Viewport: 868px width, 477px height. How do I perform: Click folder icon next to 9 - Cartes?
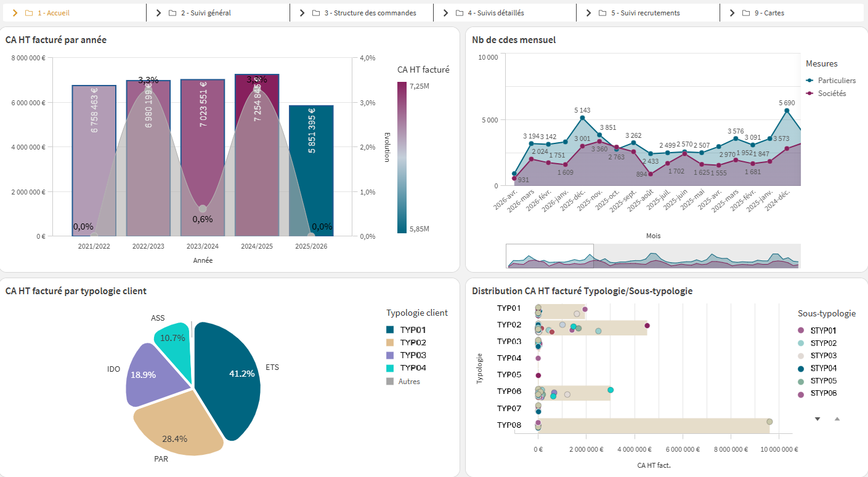[746, 13]
